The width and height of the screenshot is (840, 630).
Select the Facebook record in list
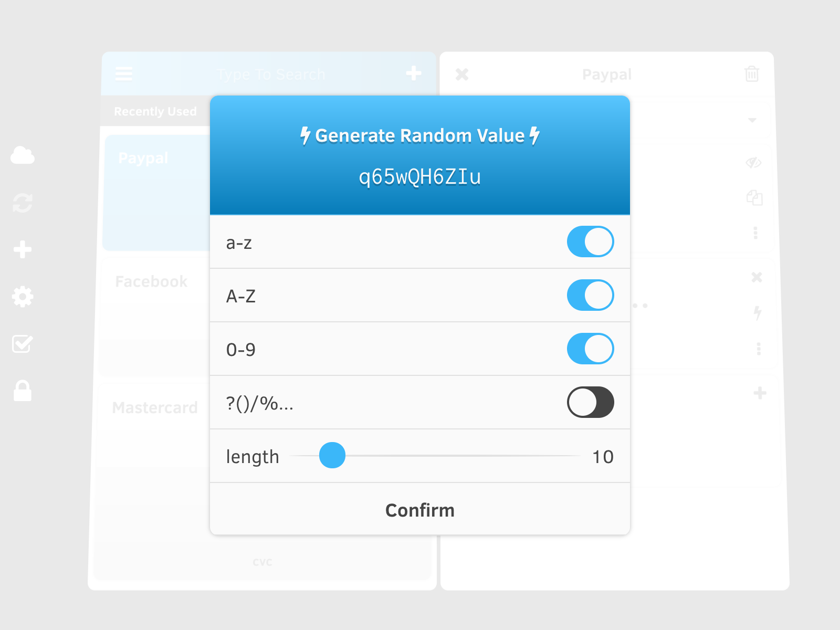click(151, 281)
